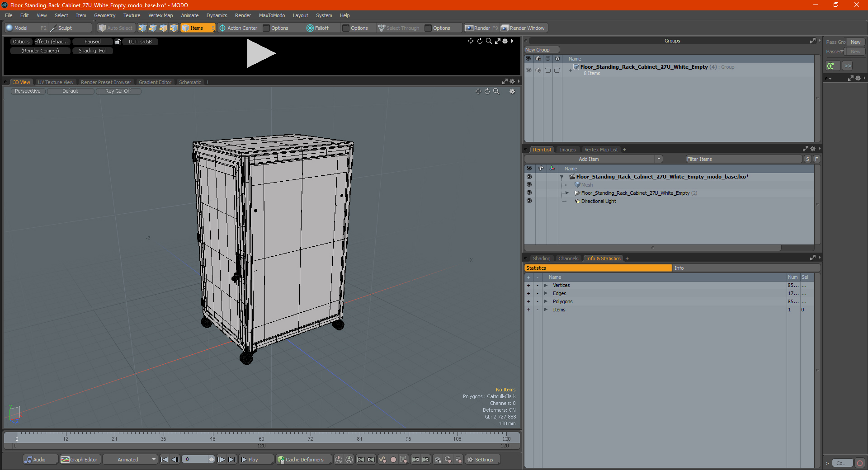Switch to Schematic tab
Image resolution: width=868 pixels, height=470 pixels.
coord(190,82)
